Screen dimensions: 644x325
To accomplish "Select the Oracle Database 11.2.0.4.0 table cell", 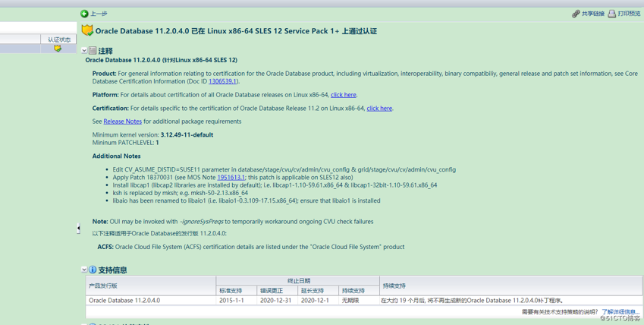I will 151,300.
